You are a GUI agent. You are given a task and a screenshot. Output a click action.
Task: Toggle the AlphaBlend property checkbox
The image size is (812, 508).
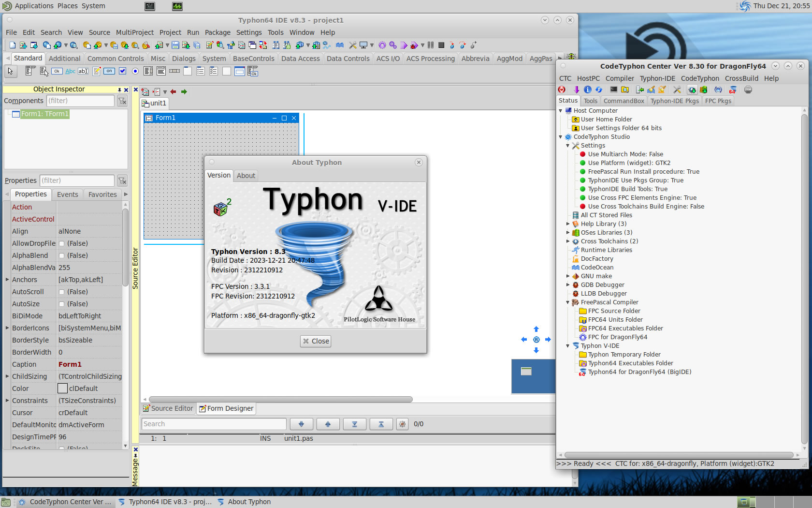point(61,255)
